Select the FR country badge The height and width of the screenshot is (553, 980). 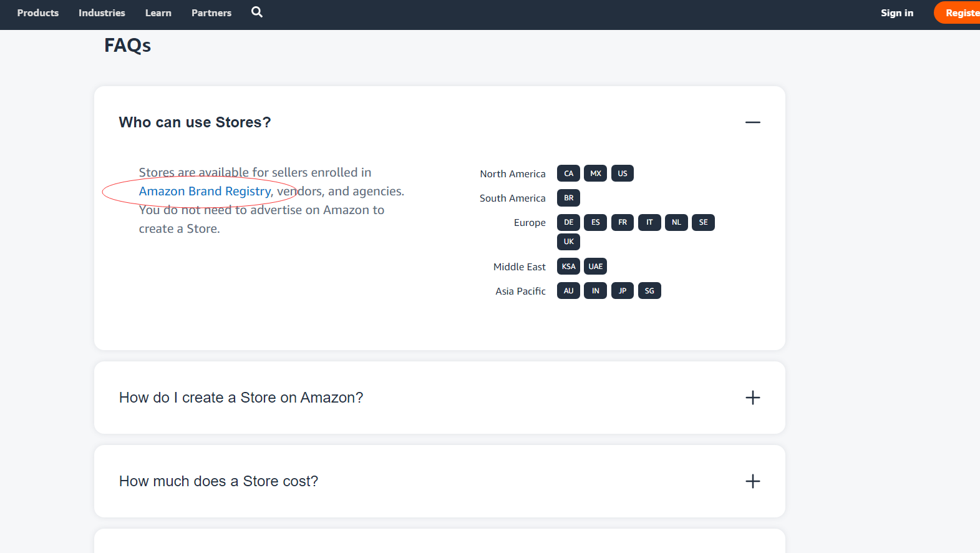tap(623, 222)
